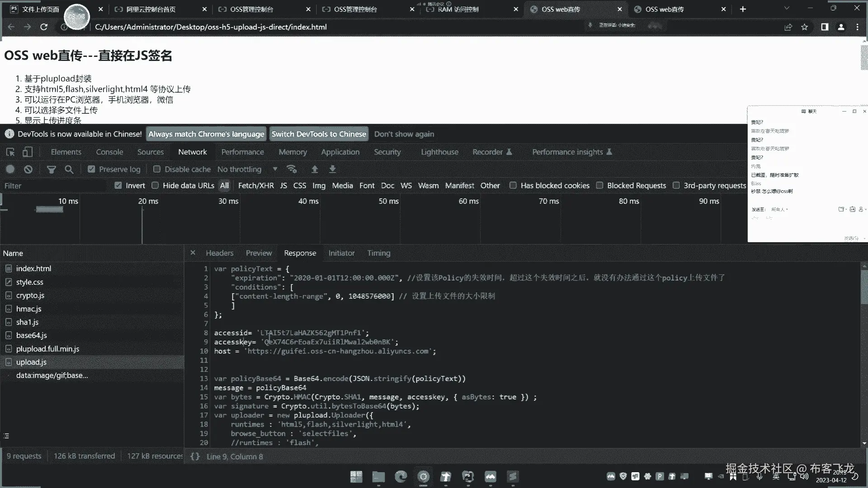Open the Chrome three-dot menu

857,27
